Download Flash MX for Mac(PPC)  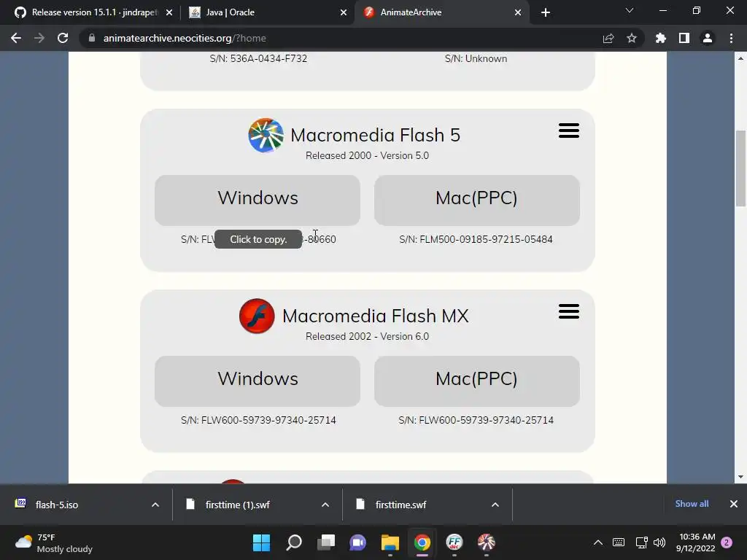477,381
